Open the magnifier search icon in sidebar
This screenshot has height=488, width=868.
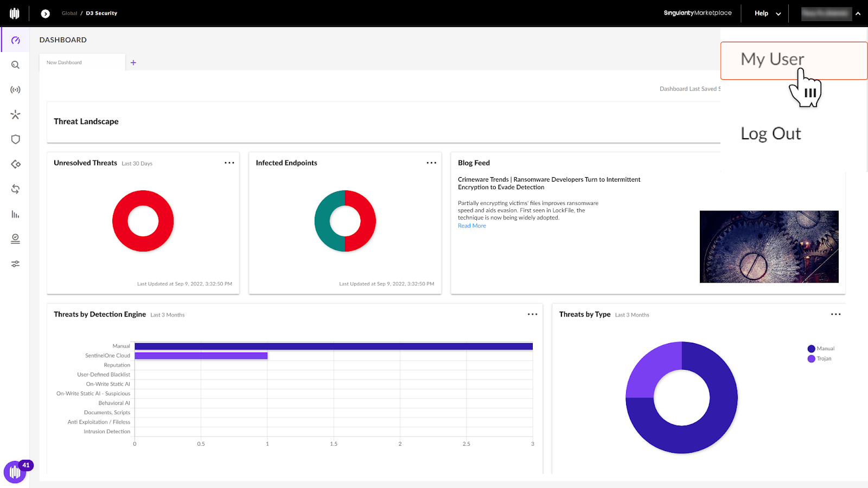[x=15, y=65]
